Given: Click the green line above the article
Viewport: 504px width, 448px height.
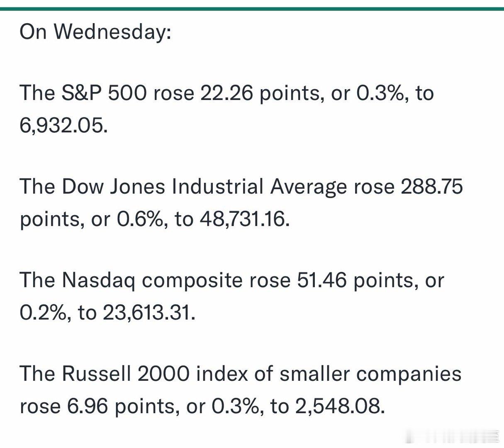Looking at the screenshot, I should pyautogui.click(x=252, y=9).
